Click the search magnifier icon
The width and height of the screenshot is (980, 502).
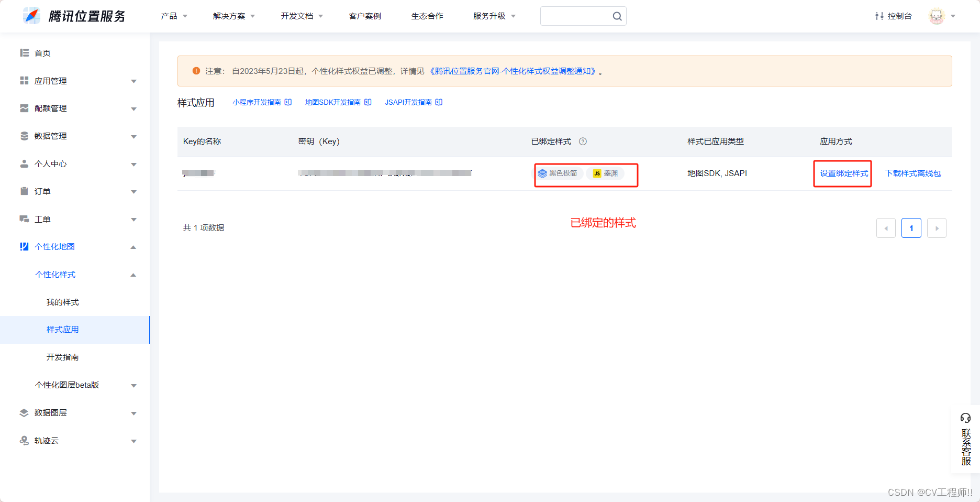click(617, 16)
